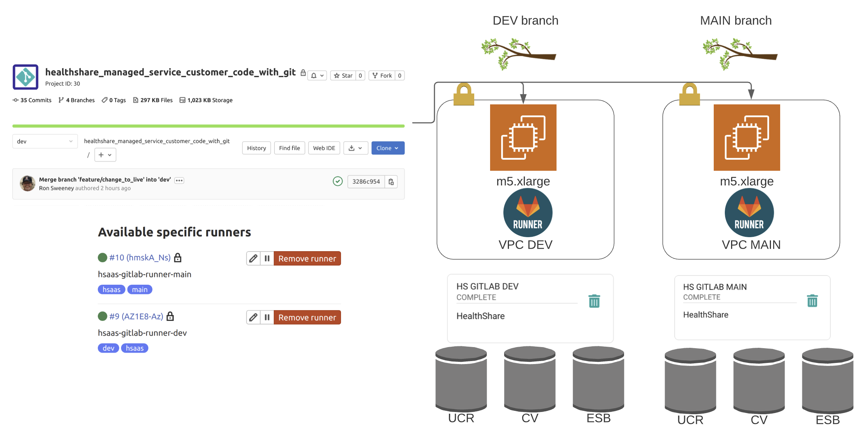Pause runner hsaas-gitlab-runner-main
The width and height of the screenshot is (868, 433).
(267, 259)
